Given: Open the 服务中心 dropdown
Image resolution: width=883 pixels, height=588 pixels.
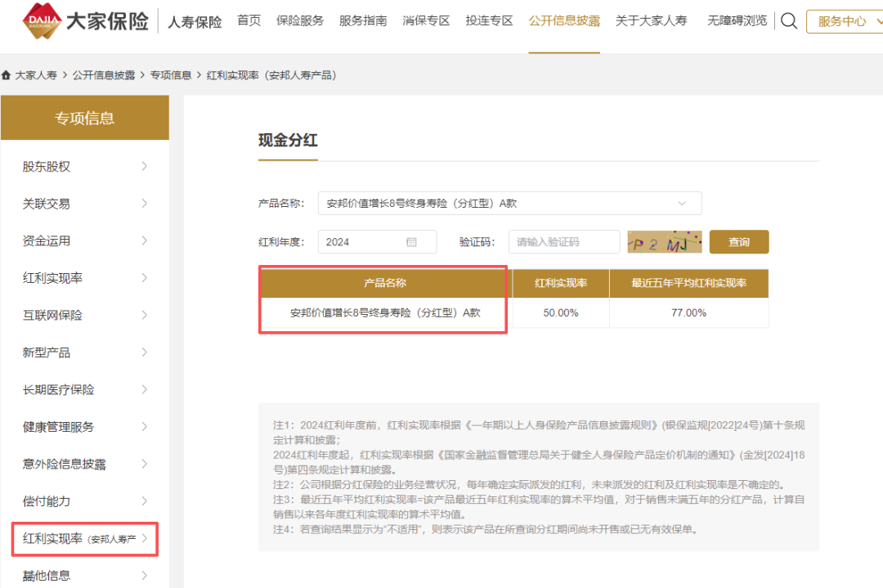Looking at the screenshot, I should [x=842, y=21].
